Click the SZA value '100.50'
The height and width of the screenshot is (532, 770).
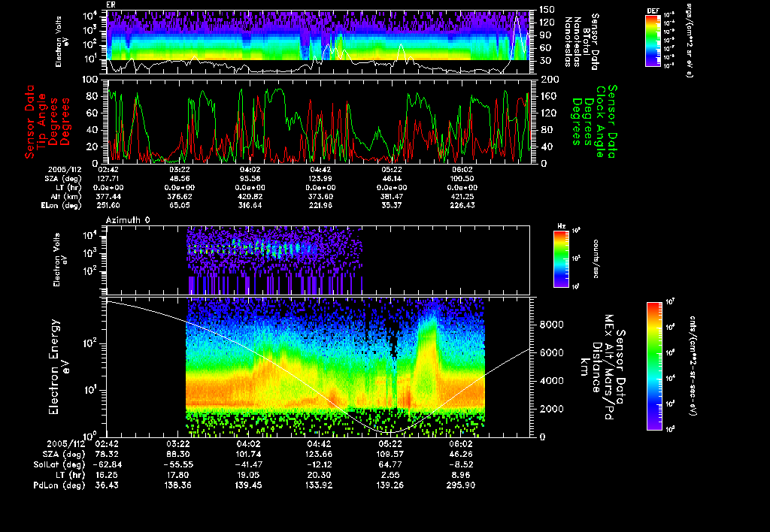pos(462,179)
